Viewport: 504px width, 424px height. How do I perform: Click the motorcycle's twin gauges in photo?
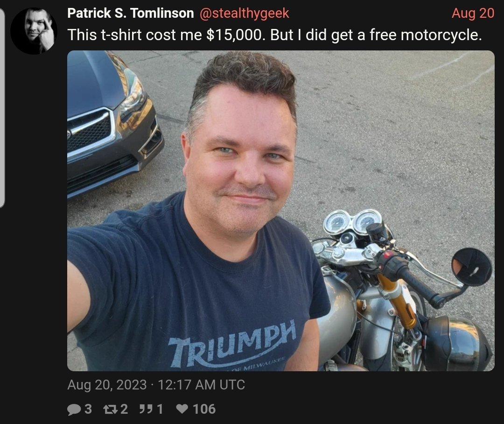[353, 222]
